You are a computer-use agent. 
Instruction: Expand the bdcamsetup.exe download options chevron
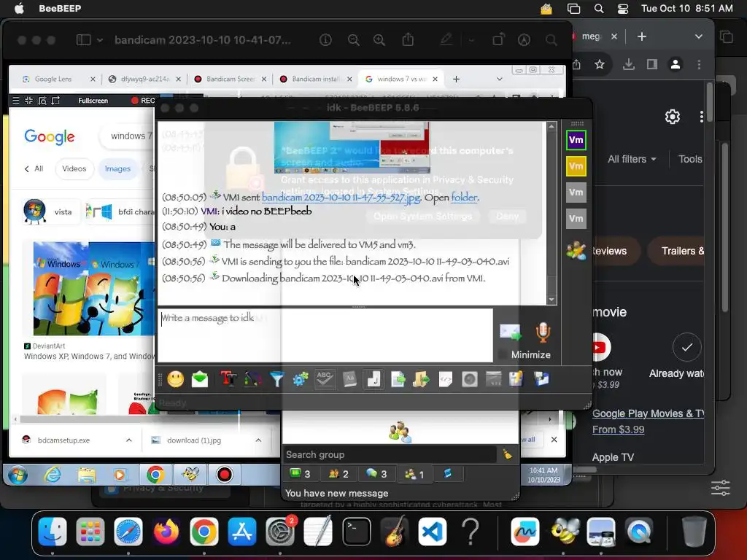pyautogui.click(x=129, y=440)
